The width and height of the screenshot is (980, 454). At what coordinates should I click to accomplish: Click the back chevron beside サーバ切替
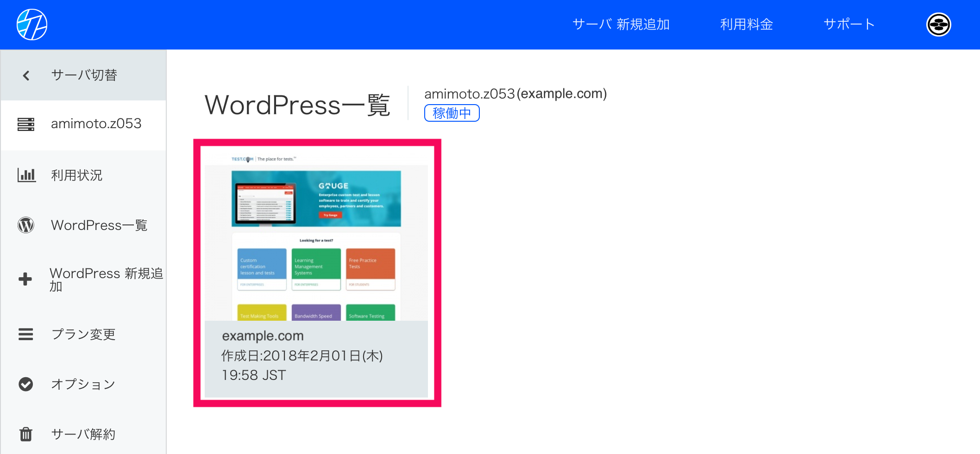tap(26, 75)
